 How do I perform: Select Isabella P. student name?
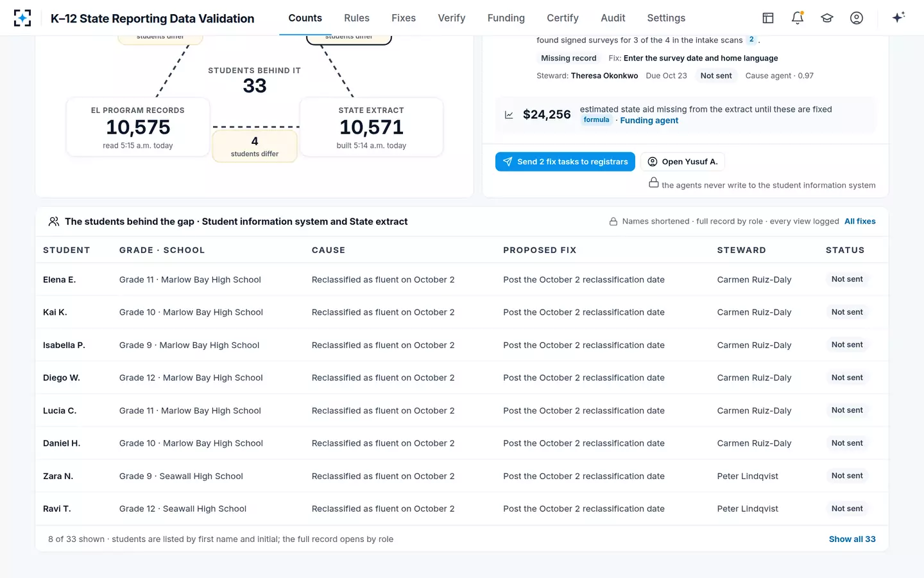point(64,346)
